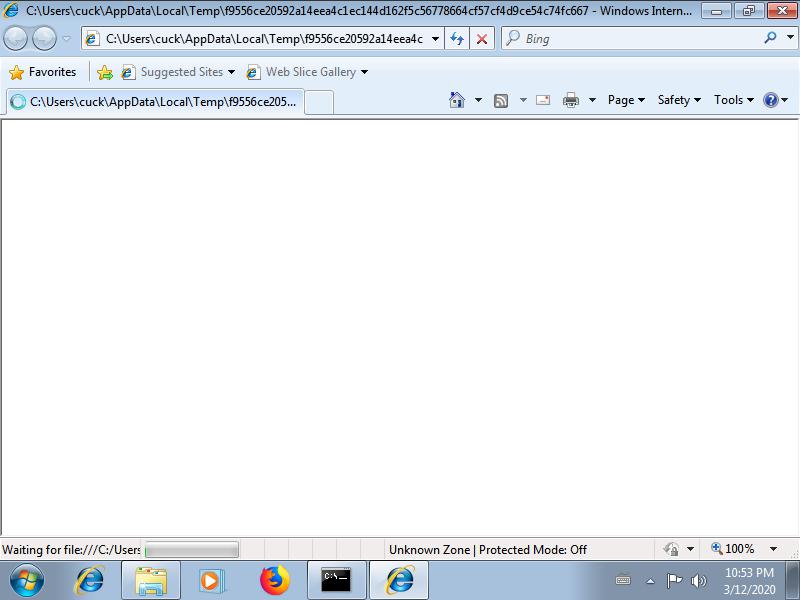Click the status bar privacy security icon
Image resolution: width=800 pixels, height=600 pixels.
pos(671,549)
